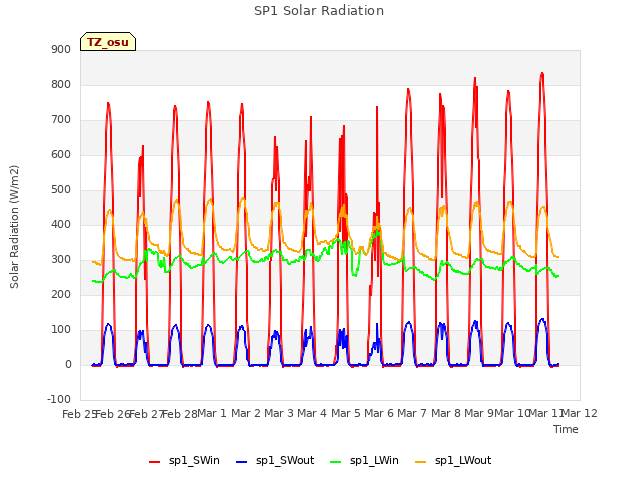Click the 0 y-axis tick label
640x480 pixels.
tap(68, 364)
